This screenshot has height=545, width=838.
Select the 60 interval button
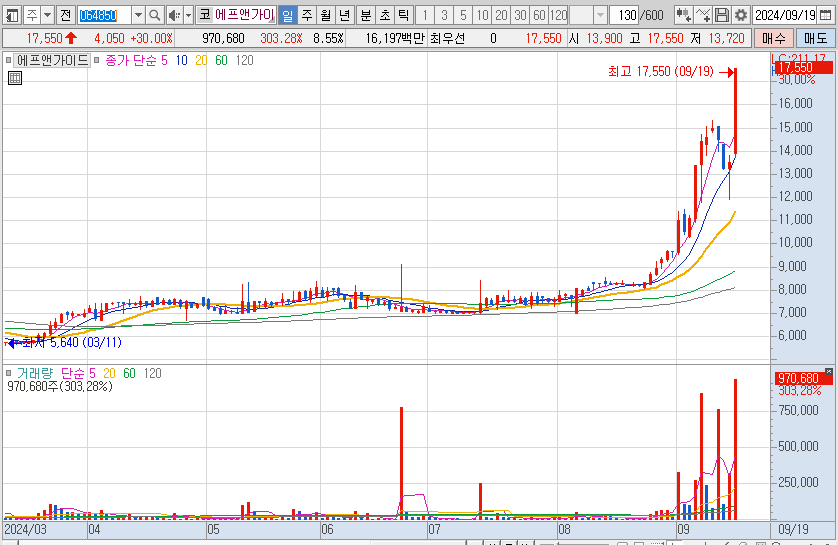(539, 15)
